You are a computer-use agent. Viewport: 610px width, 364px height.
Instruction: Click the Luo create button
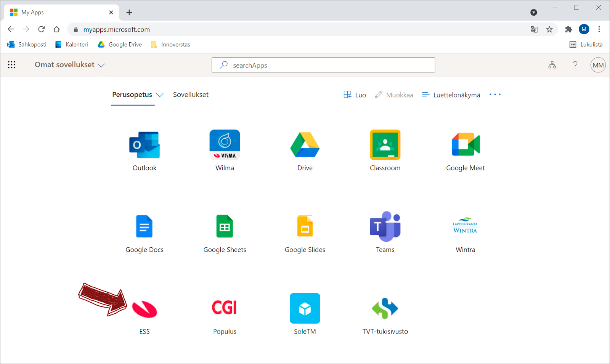click(355, 95)
